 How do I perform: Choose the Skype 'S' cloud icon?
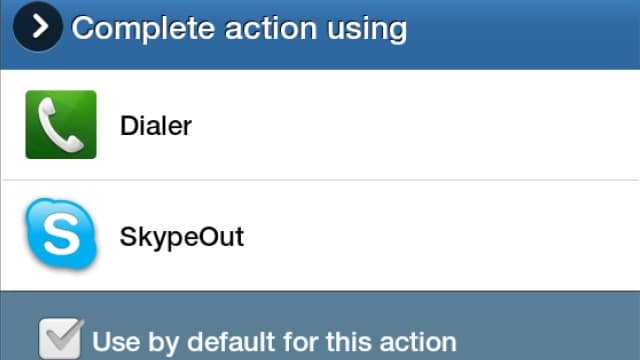(61, 234)
